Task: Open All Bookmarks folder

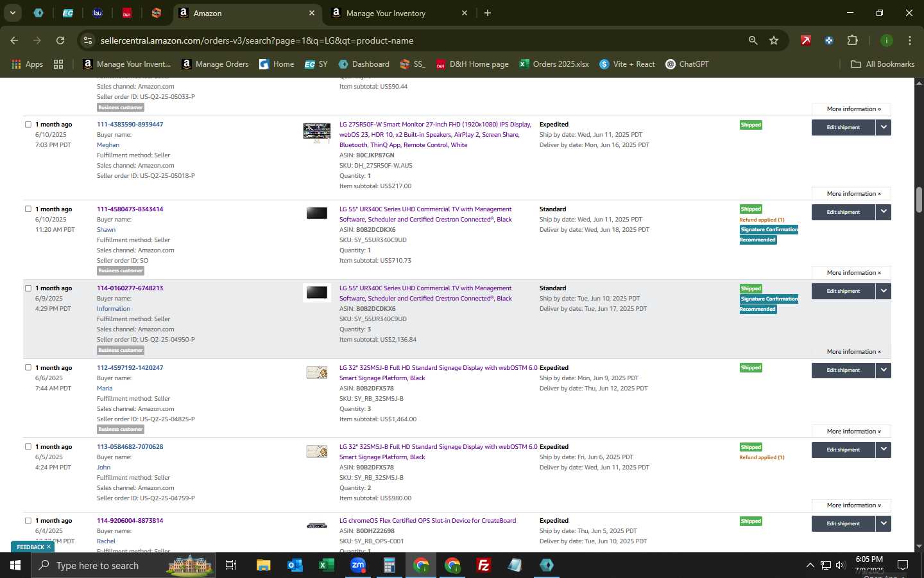Action: pyautogui.click(x=882, y=64)
